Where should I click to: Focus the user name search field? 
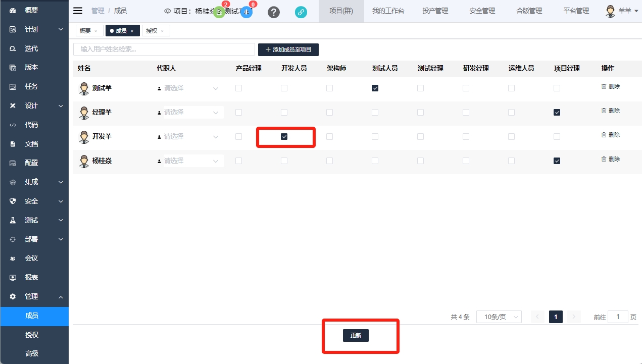164,49
